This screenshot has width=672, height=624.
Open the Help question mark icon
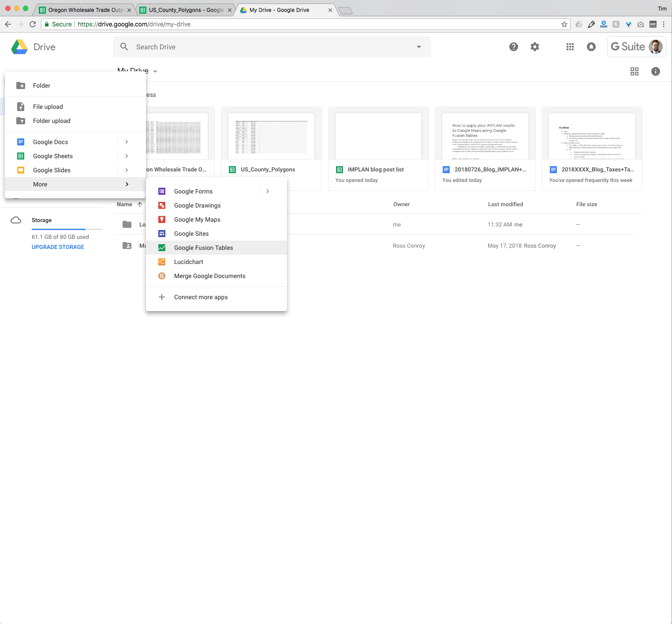point(514,47)
